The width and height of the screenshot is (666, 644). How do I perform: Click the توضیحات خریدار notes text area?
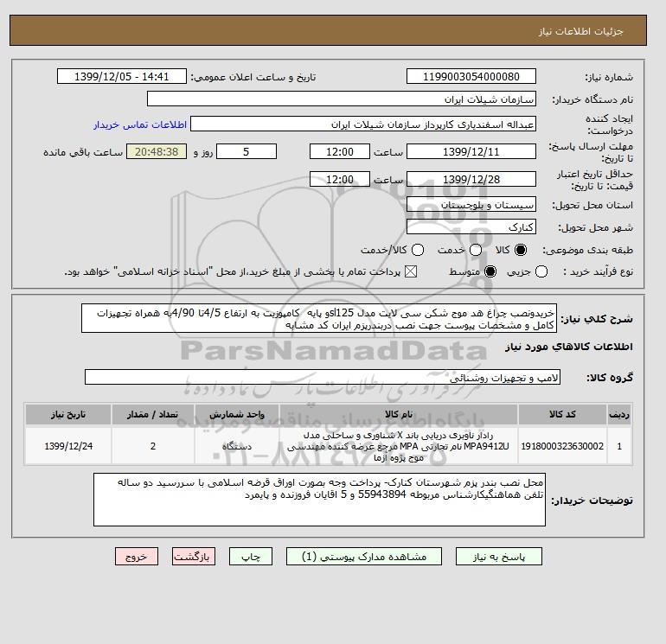tap(319, 500)
